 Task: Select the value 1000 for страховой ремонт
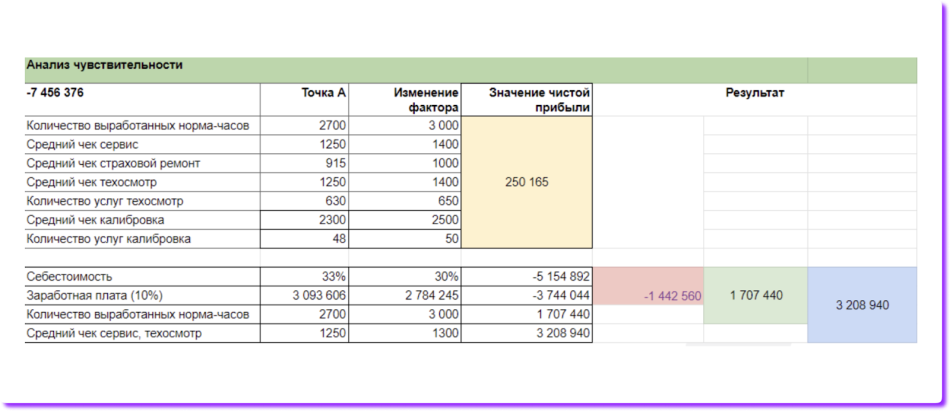405,163
